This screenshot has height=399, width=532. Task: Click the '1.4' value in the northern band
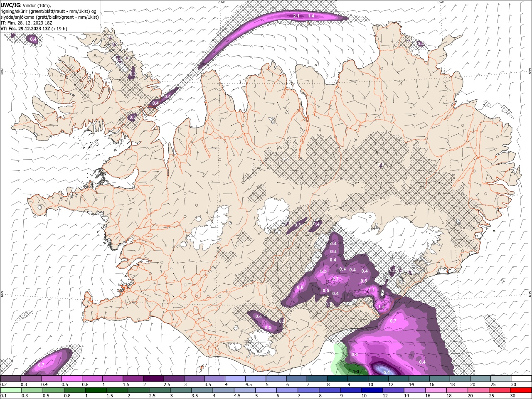(311, 16)
